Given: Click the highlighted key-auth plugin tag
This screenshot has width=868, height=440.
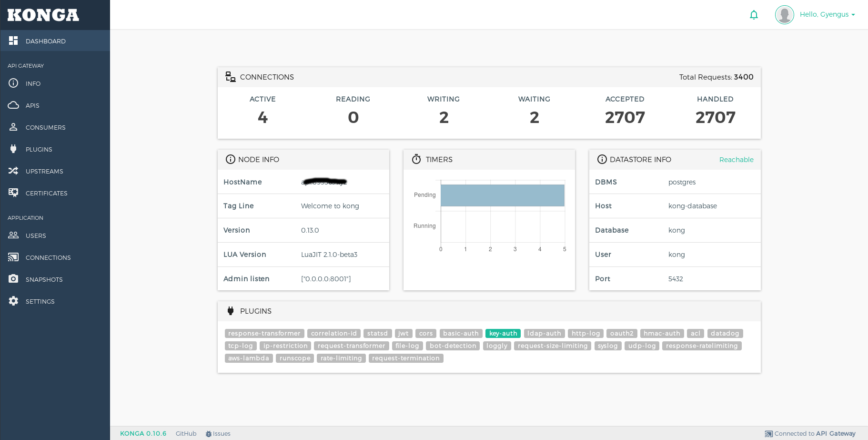Looking at the screenshot, I should (x=503, y=334).
